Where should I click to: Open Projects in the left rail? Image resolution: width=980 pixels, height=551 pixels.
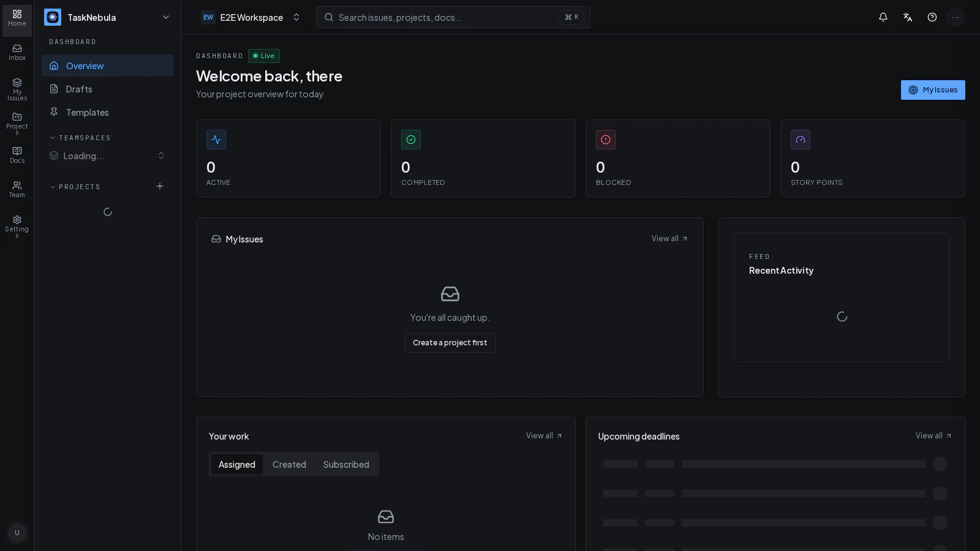(x=17, y=124)
